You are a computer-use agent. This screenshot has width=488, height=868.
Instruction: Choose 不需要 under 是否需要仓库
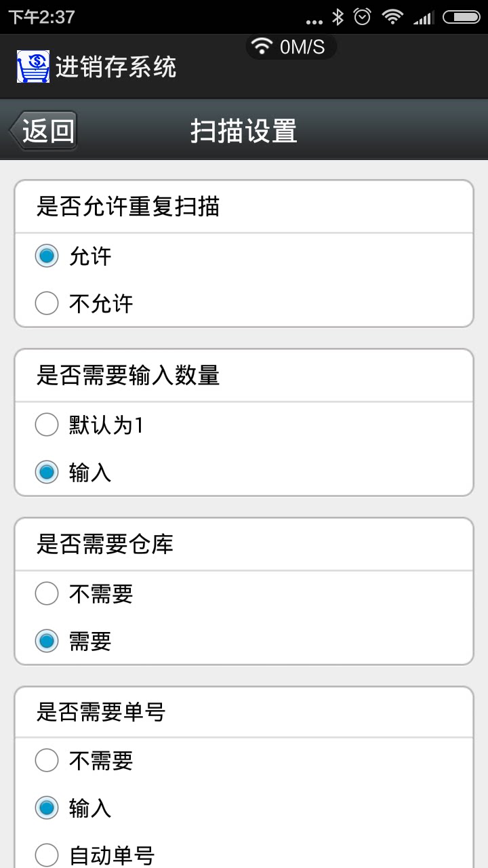coord(47,594)
